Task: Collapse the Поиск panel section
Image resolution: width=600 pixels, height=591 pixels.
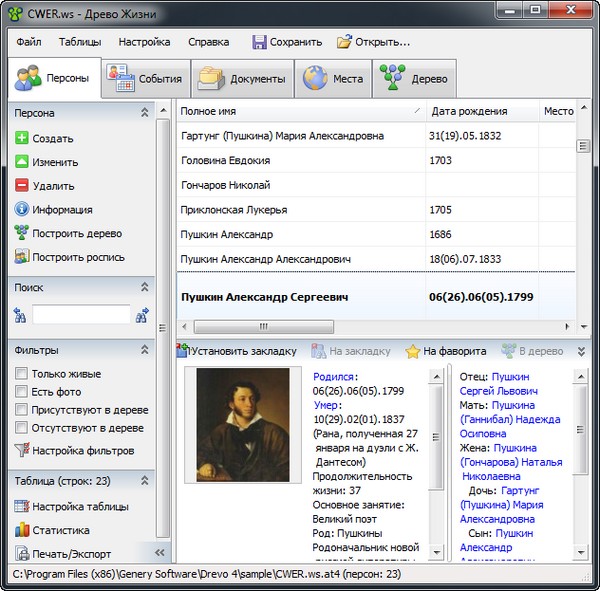Action: click(x=144, y=287)
